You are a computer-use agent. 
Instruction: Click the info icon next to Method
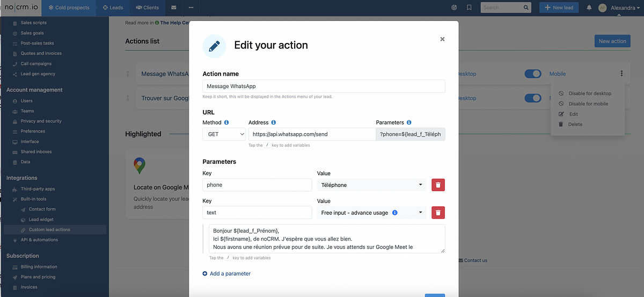[226, 122]
